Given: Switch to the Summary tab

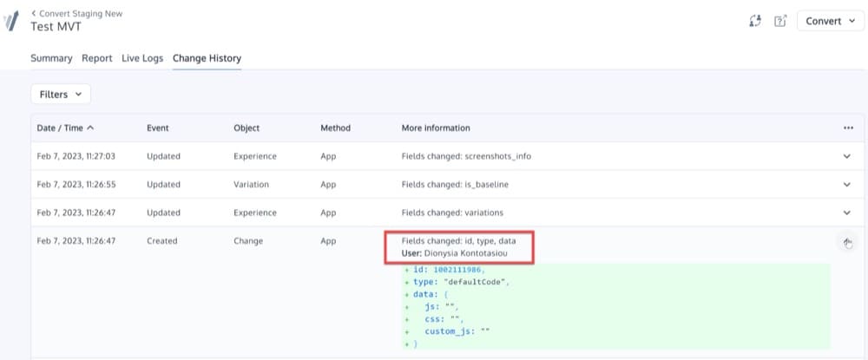Looking at the screenshot, I should [x=51, y=58].
